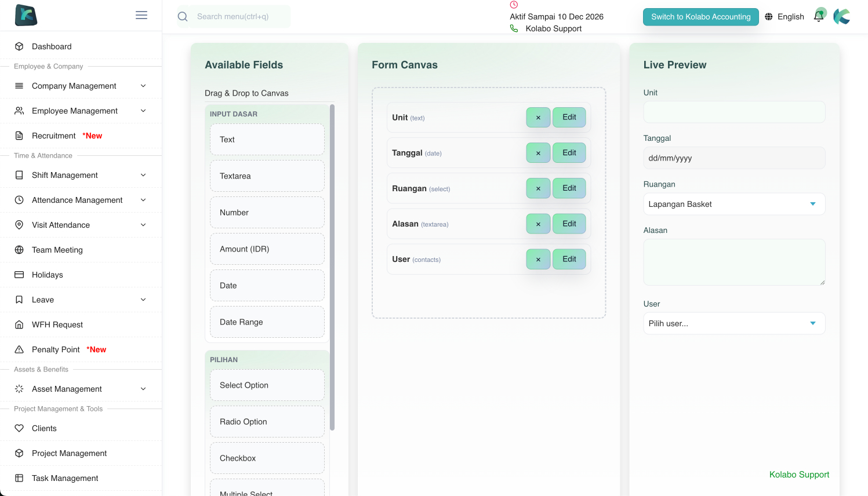Image resolution: width=868 pixels, height=496 pixels.
Task: Click the search magnifier icon
Action: click(x=183, y=17)
